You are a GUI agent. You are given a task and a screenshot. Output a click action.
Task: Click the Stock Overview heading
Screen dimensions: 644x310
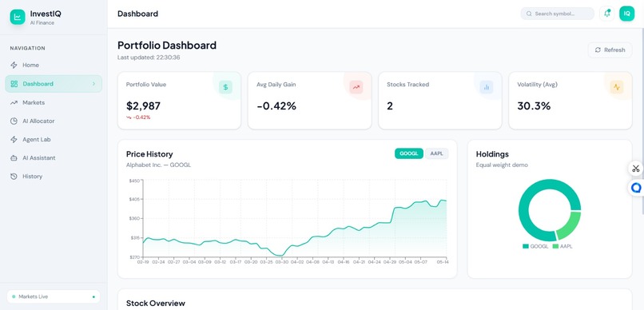(156, 304)
